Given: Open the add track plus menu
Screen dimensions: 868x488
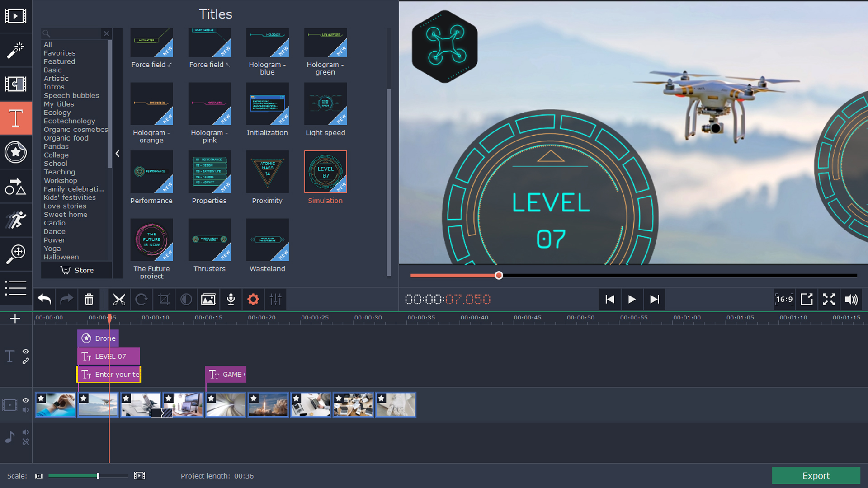Looking at the screenshot, I should coord(15,318).
